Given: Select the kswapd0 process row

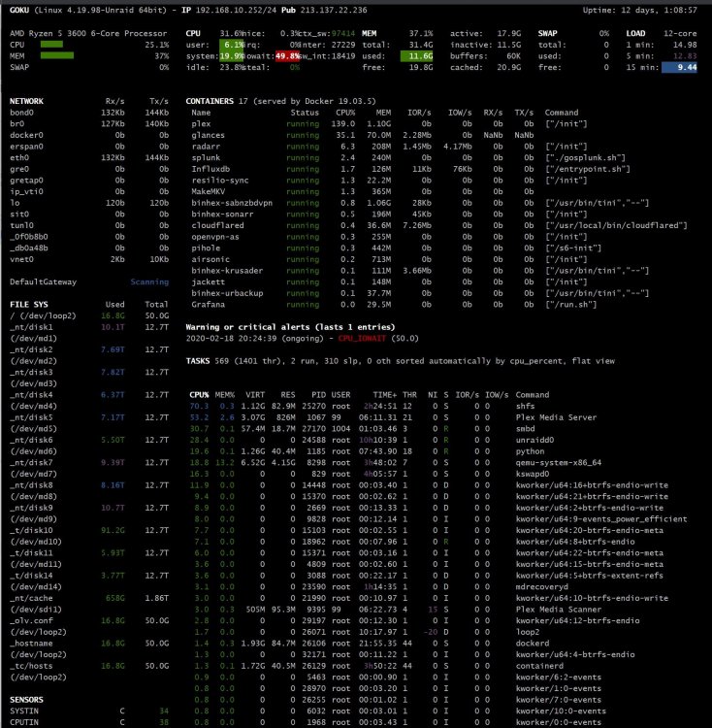Looking at the screenshot, I should coord(370,474).
